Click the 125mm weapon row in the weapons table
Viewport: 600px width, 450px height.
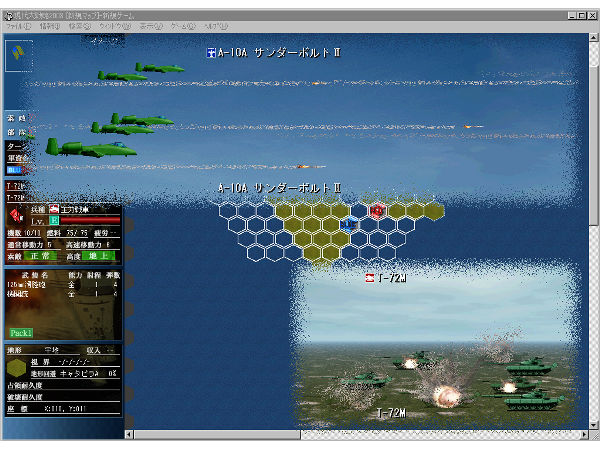pos(62,285)
